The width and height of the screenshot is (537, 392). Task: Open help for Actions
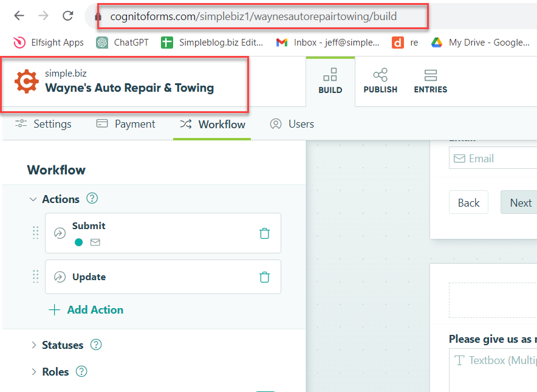[92, 198]
